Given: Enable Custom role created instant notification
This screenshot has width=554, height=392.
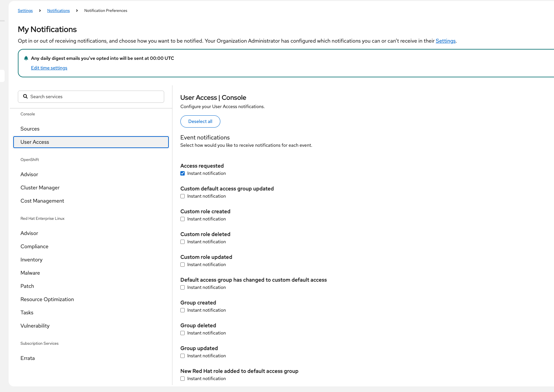Looking at the screenshot, I should click(183, 219).
